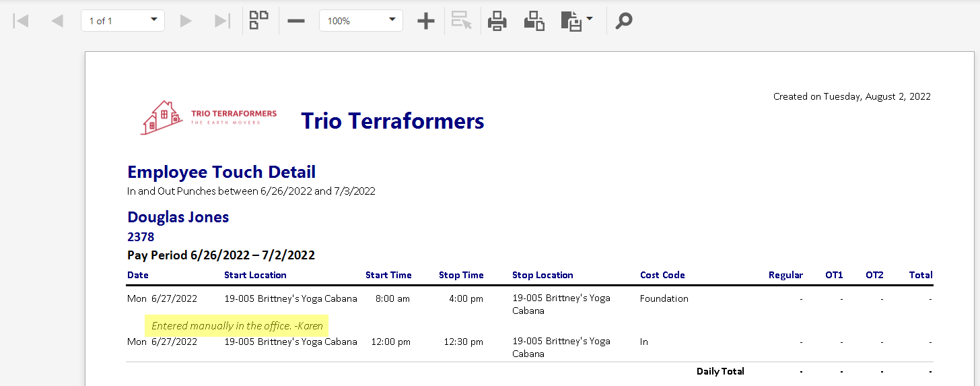This screenshot has height=386, width=980.
Task: Open the 100% zoom level dropdown
Action: point(361,21)
